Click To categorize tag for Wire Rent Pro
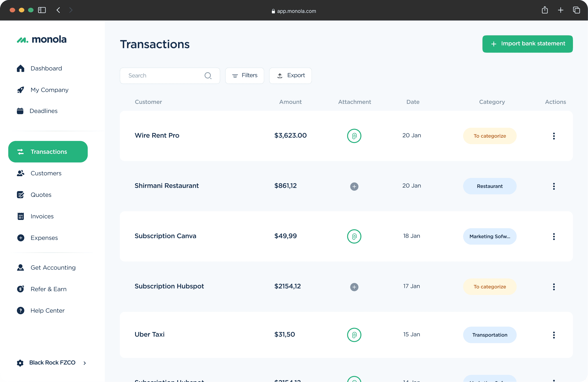Screen dimensions: 588x382 (x=489, y=136)
